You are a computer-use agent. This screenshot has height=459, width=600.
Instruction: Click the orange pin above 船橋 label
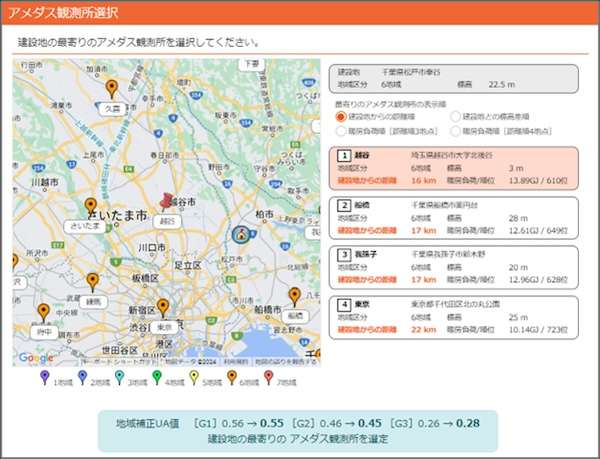(294, 297)
